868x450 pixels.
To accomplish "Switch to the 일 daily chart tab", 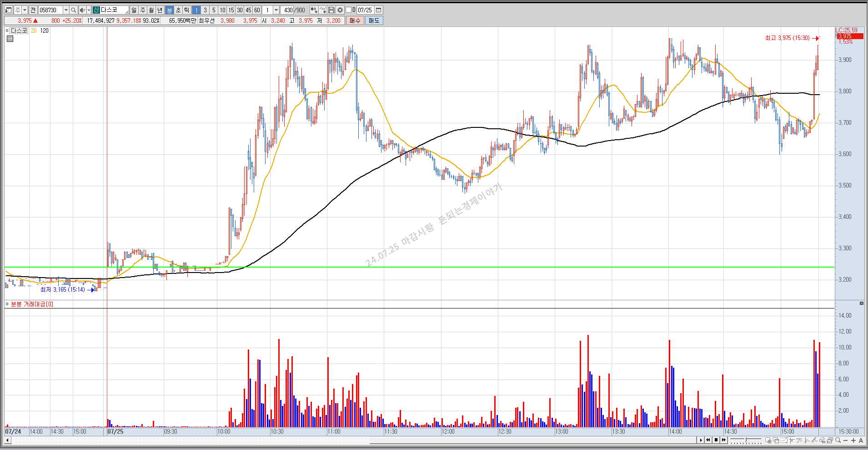I will point(134,10).
